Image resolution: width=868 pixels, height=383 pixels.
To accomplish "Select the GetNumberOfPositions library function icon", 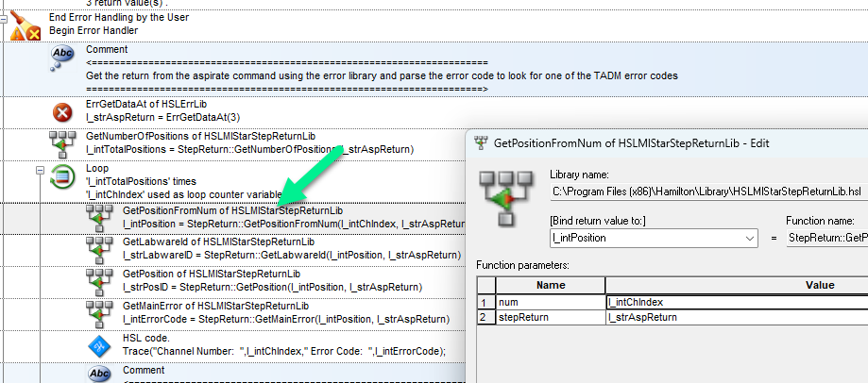I will tap(62, 143).
